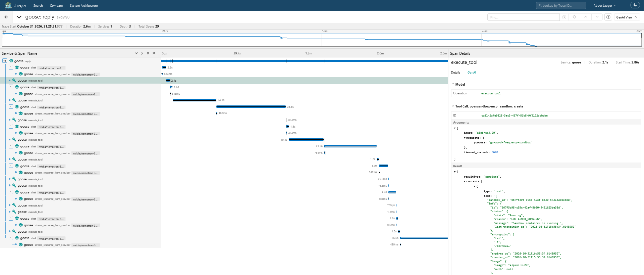Viewport: 644px width, 275px height.
Task: Select the 38.5s span bar in the timeline
Action: click(251, 107)
